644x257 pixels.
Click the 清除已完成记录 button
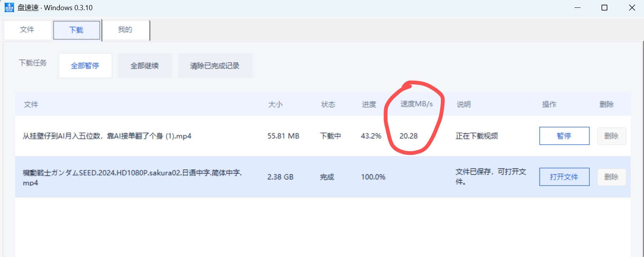(215, 66)
